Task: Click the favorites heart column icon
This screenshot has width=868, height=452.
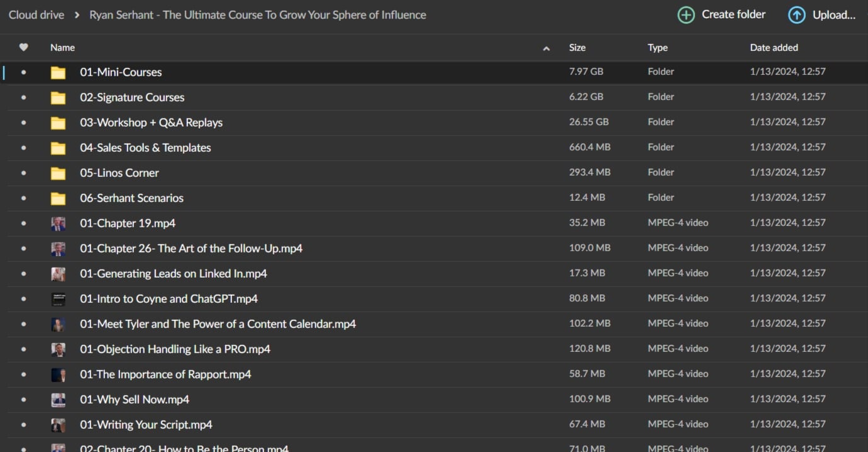Action: coord(24,47)
